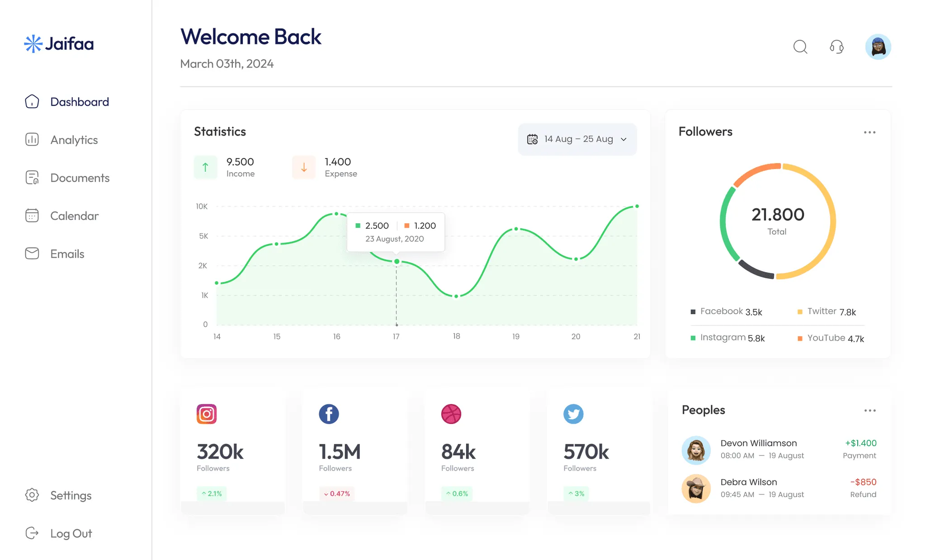Click the Facebook followers icon
Viewport: 926px width, 560px height.
point(329,414)
